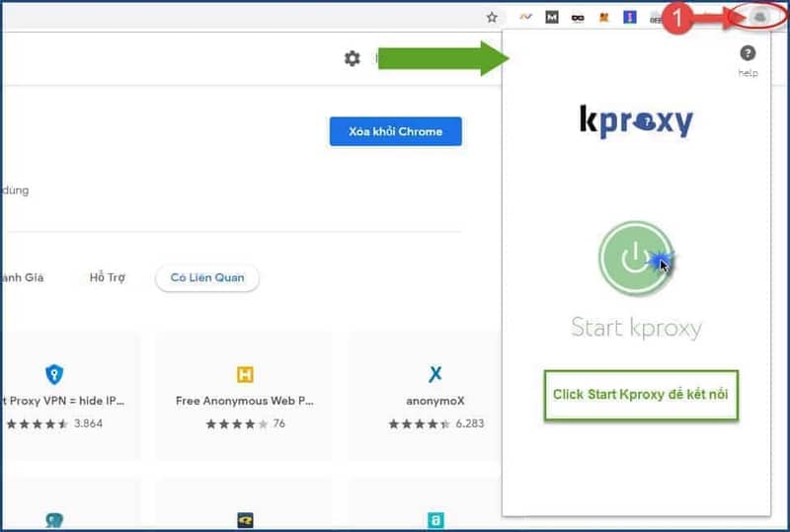The width and height of the screenshot is (790, 532).
Task: Click the kproxy logo in popup
Action: (636, 120)
